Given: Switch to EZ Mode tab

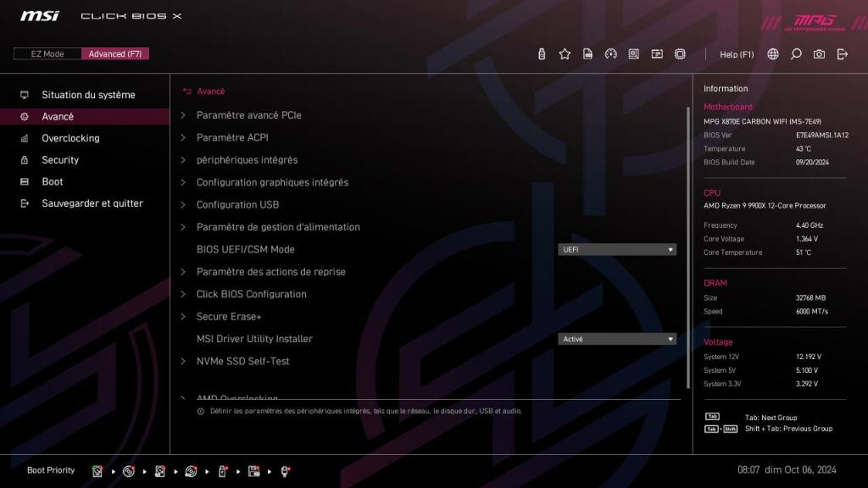Looking at the screenshot, I should click(47, 53).
